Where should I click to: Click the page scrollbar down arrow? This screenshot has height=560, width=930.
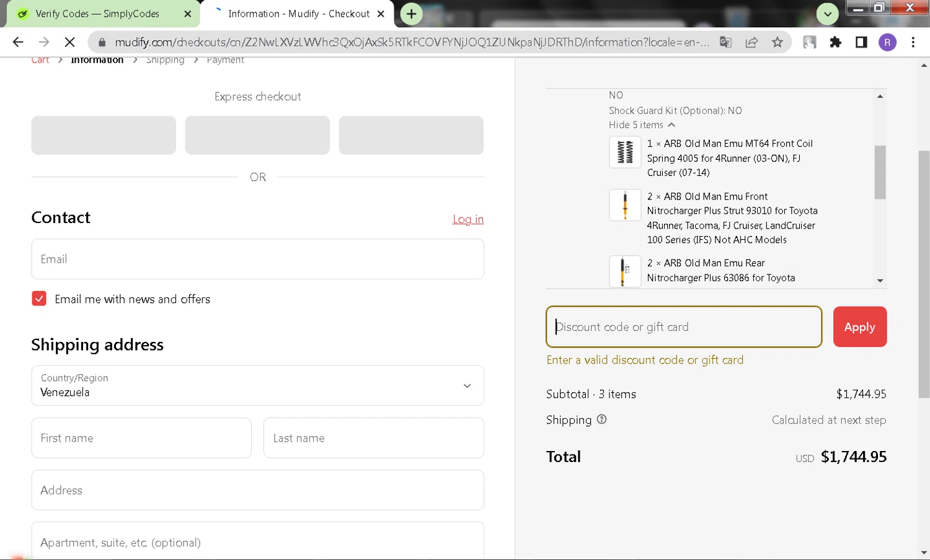(924, 553)
